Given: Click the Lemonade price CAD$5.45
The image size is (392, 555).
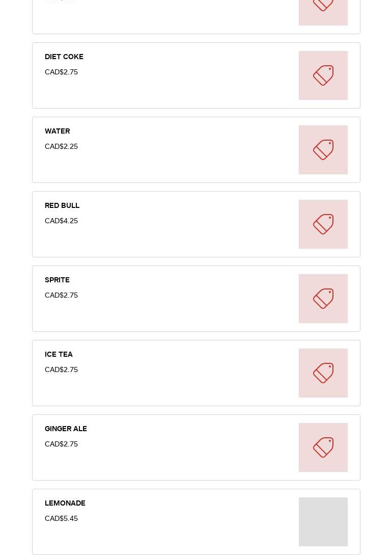Looking at the screenshot, I should point(61,518).
